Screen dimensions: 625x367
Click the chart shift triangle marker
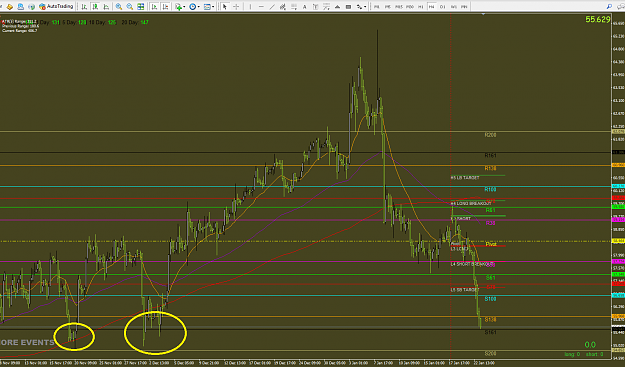483,14
